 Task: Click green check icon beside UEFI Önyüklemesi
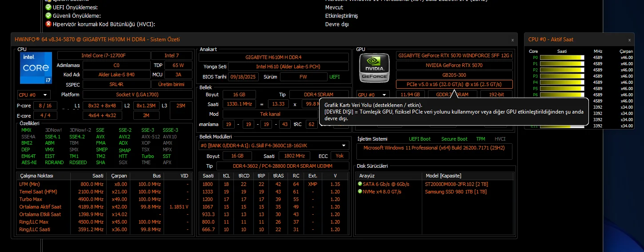[x=48, y=8]
